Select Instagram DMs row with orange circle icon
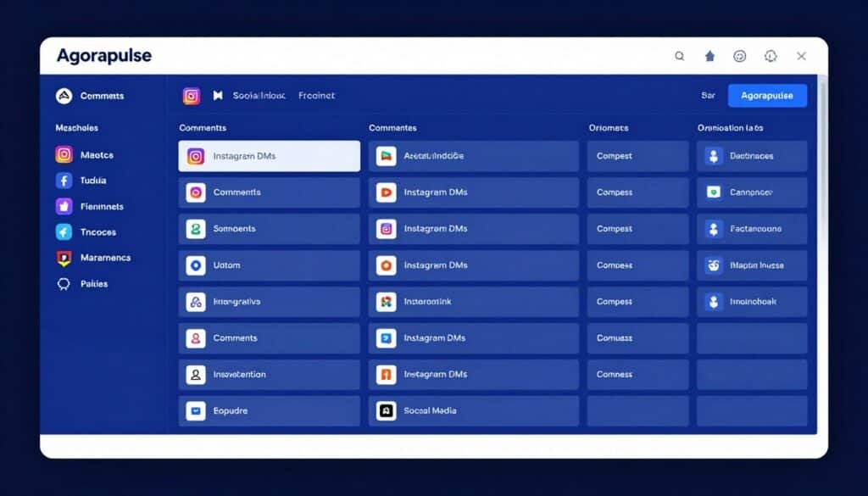The image size is (868, 496). point(474,265)
